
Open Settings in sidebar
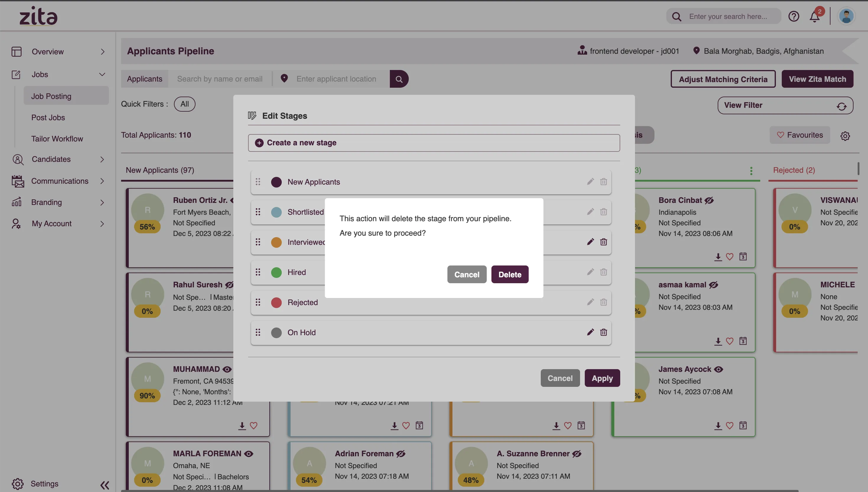coord(35,483)
